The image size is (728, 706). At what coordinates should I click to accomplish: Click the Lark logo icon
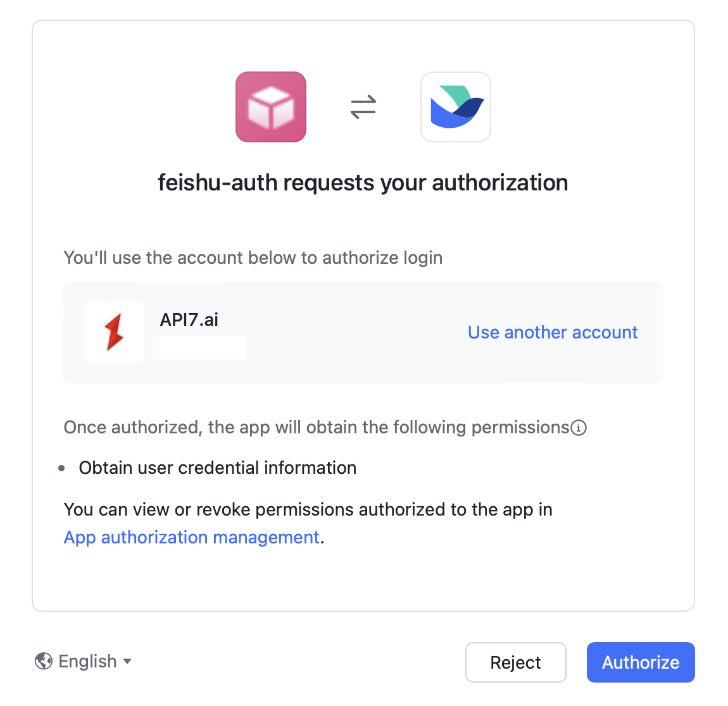click(455, 106)
